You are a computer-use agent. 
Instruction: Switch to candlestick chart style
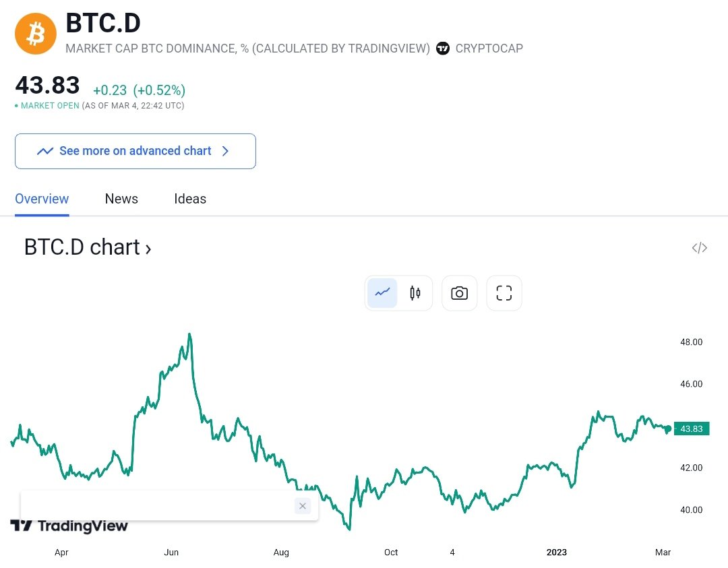pos(415,293)
